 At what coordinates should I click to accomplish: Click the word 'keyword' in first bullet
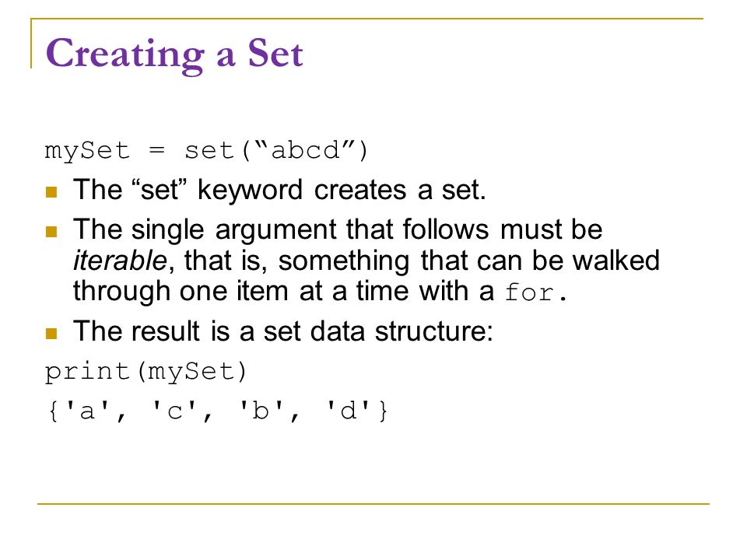(x=250, y=191)
